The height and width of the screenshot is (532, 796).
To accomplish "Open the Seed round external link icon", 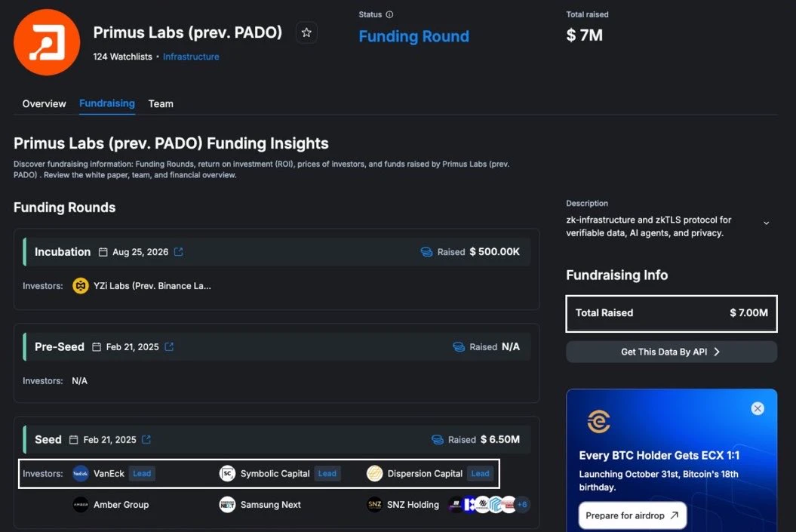I will click(x=146, y=440).
